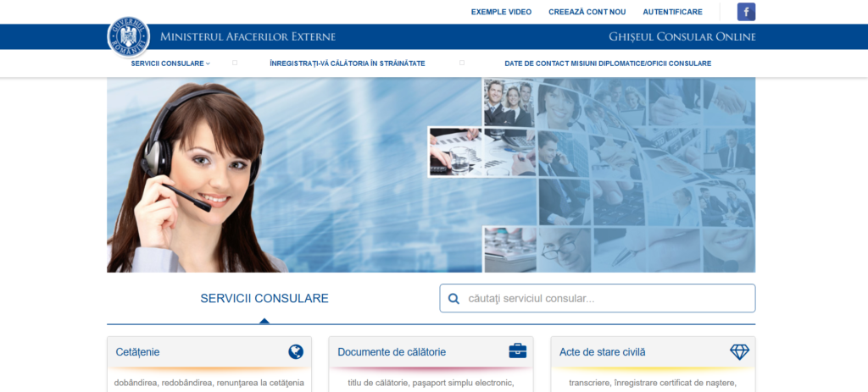Open the Documente de călătorie category
This screenshot has height=392, width=868.
392,352
